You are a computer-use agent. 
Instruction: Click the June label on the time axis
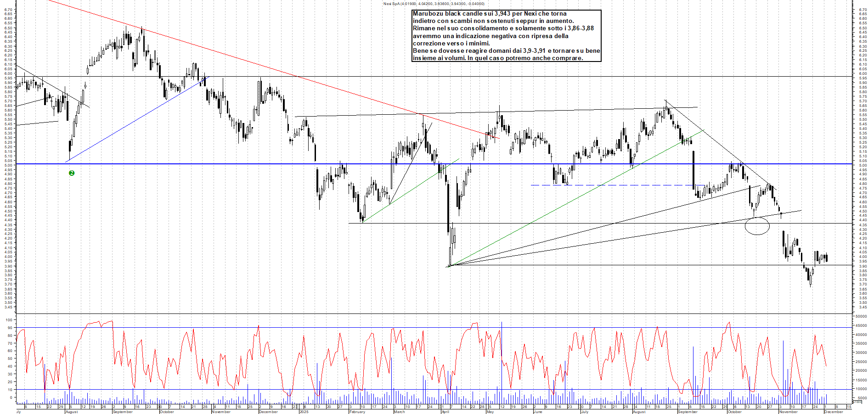click(x=538, y=412)
